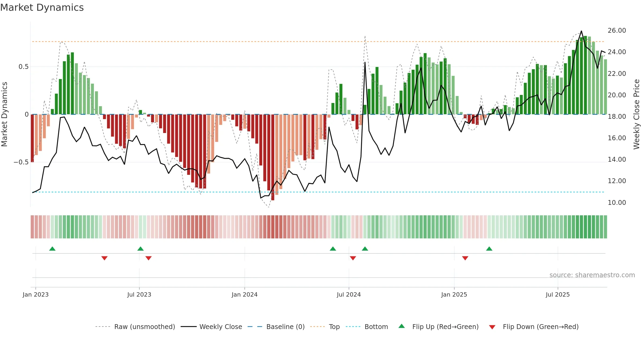The width and height of the screenshot is (644, 362).
Task: Select the flip-down marker after Jul 2023
Action: [148, 258]
